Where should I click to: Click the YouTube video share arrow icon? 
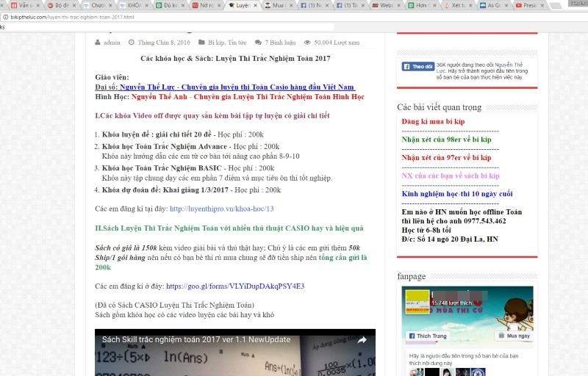coord(362,340)
